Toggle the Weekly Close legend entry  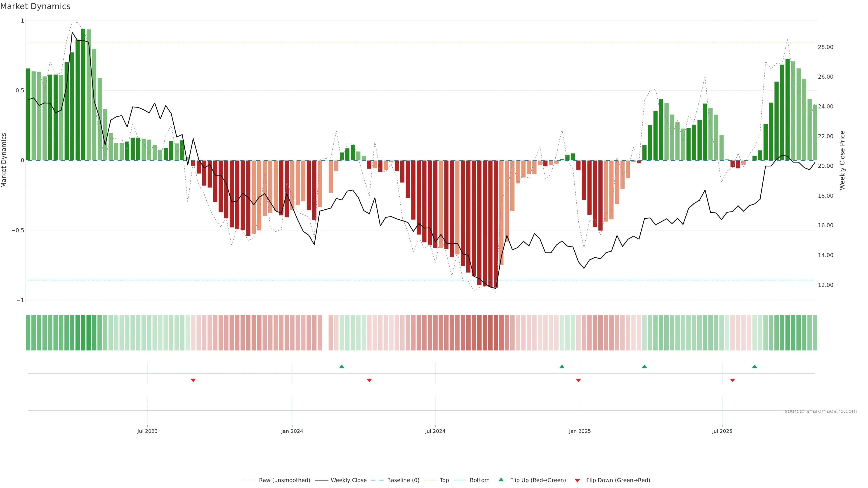[x=348, y=480]
